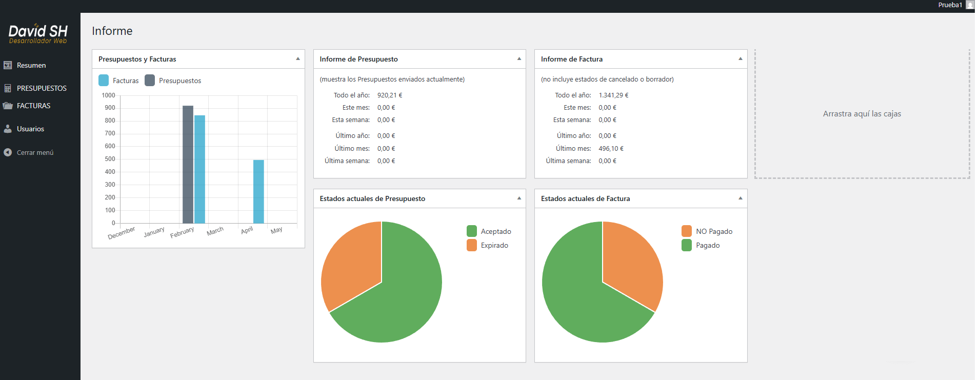
Task: Toggle Expirado legend entry in pie chart
Action: 487,245
